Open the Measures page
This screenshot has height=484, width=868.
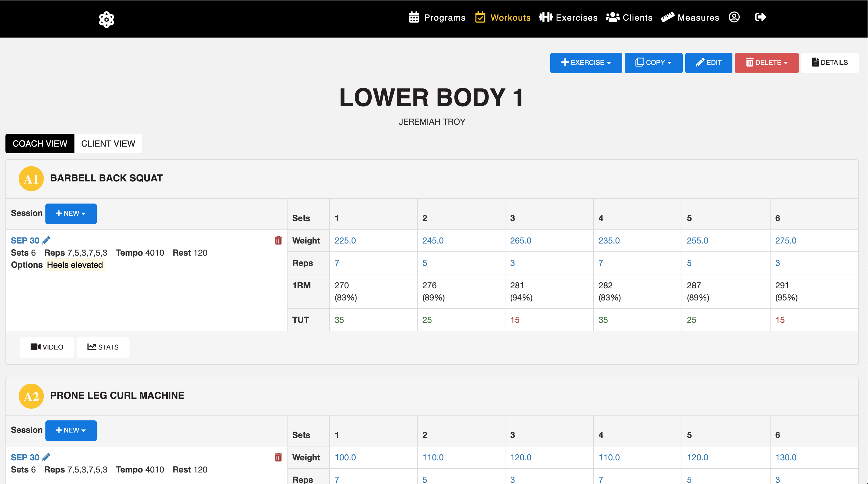pyautogui.click(x=690, y=17)
